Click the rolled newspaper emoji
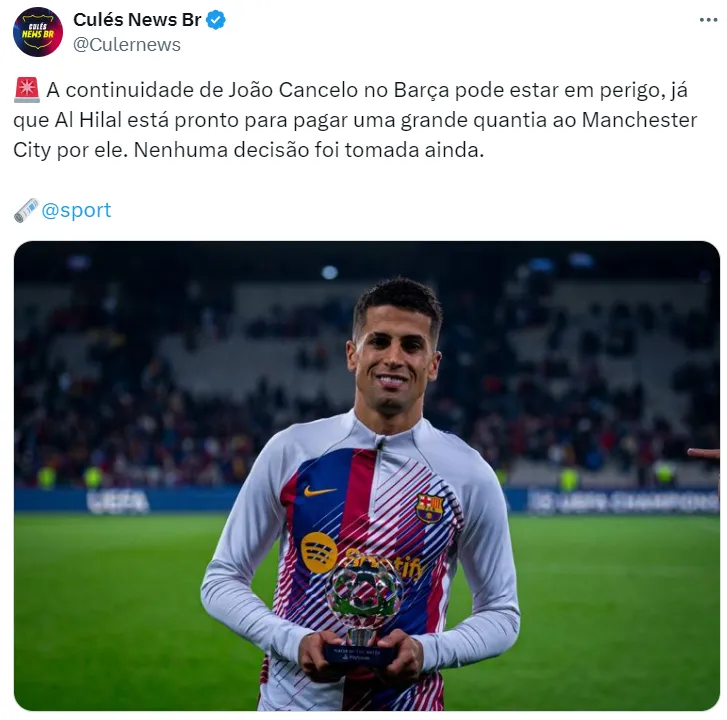The image size is (727, 720). pos(26,210)
